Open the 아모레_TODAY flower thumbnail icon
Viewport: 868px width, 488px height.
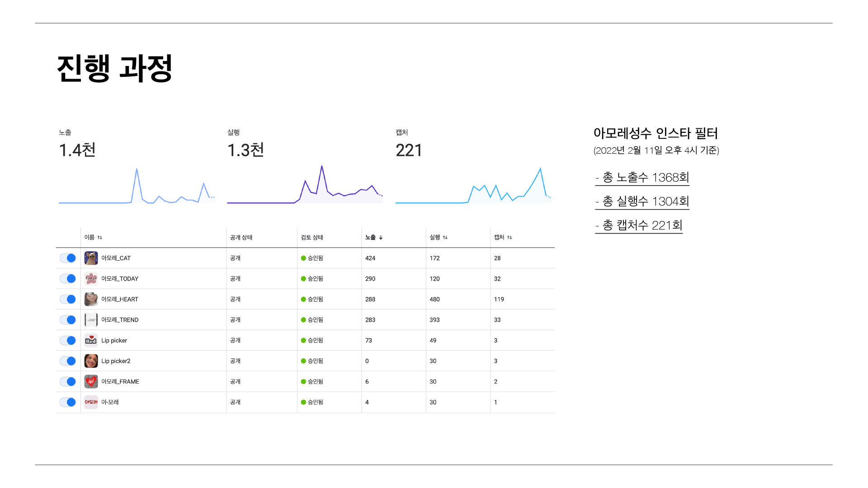click(91, 279)
